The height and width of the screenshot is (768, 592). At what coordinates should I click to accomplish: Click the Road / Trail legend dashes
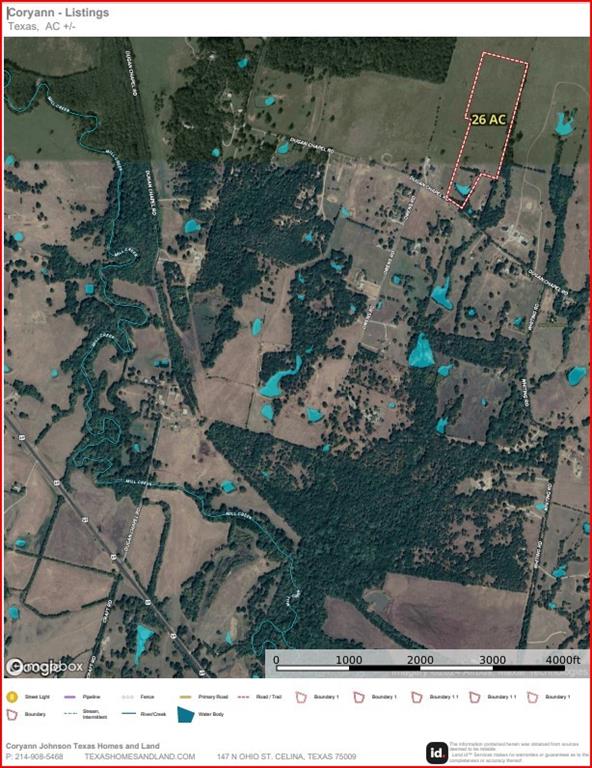(243, 696)
